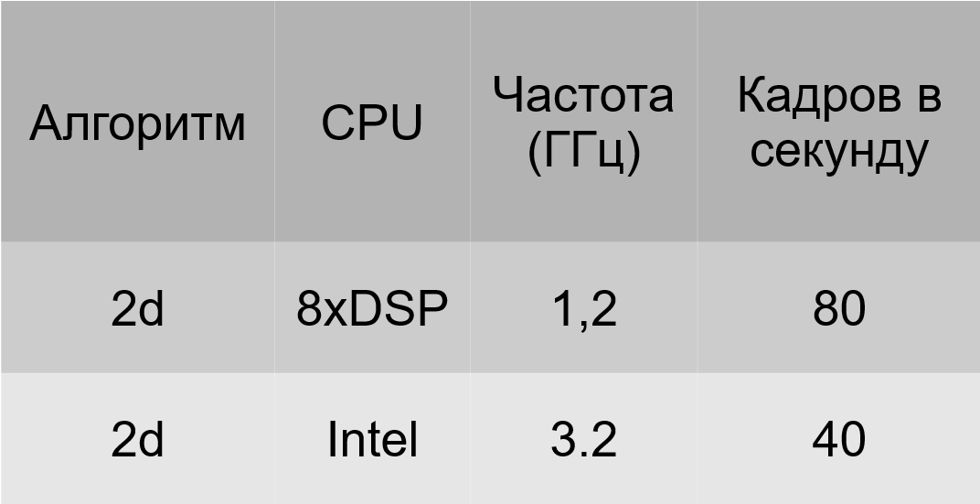Click the word Частота in the header
Viewport: 980px width, 504px height.
[x=583, y=95]
